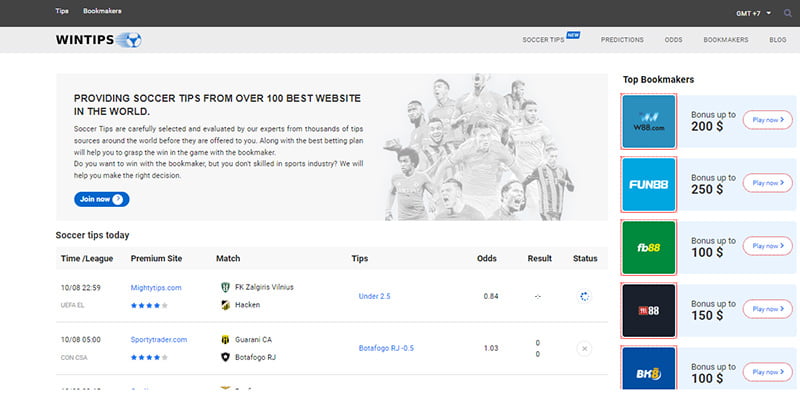Viewport: 800px width, 394px height.
Task: Go to the SOCCER TIPS nav item
Action: point(543,40)
